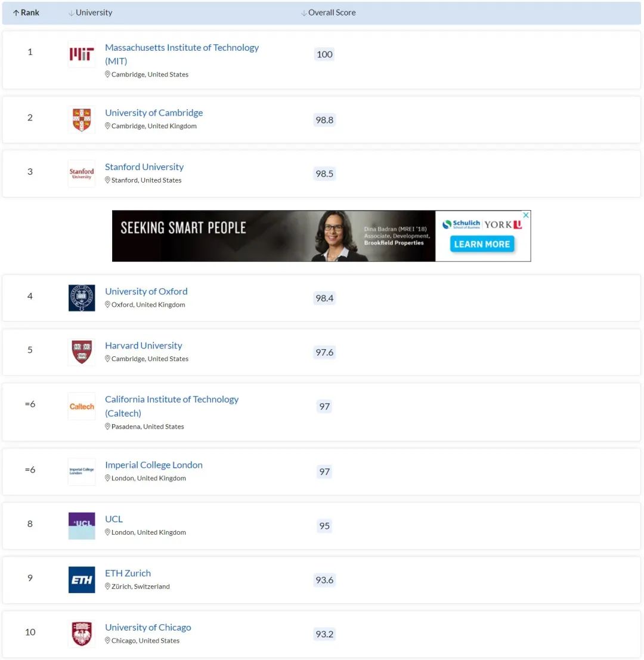644x660 pixels.
Task: Click the =6 rank in the Caltech row
Action: (x=30, y=404)
